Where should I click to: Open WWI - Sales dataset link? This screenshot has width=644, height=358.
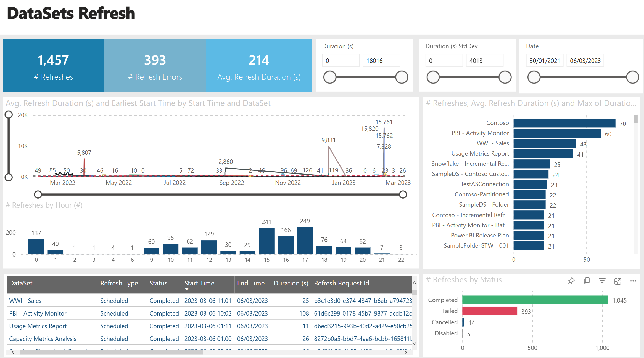click(x=25, y=301)
